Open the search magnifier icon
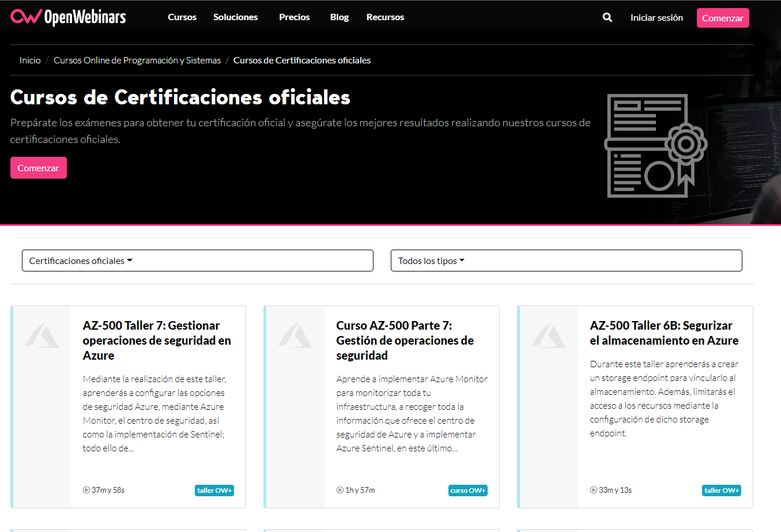 [x=608, y=17]
